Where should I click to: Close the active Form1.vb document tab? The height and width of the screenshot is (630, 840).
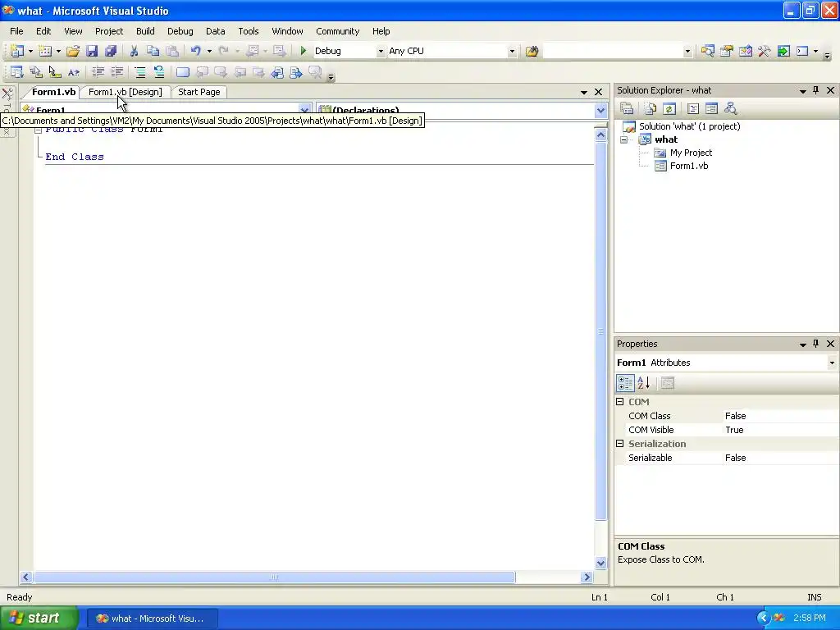(x=598, y=92)
